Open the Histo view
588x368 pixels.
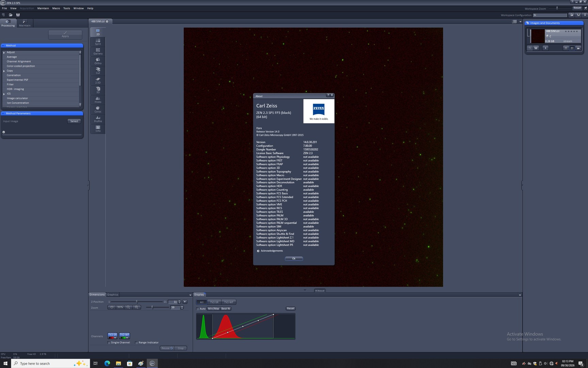pos(98,100)
